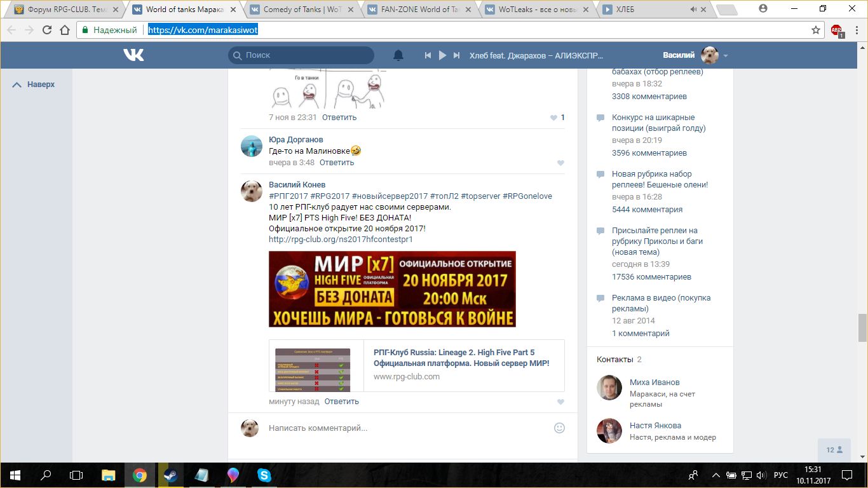The image size is (868, 488).
Task: Like the comment dated 7 ноя
Action: [554, 118]
